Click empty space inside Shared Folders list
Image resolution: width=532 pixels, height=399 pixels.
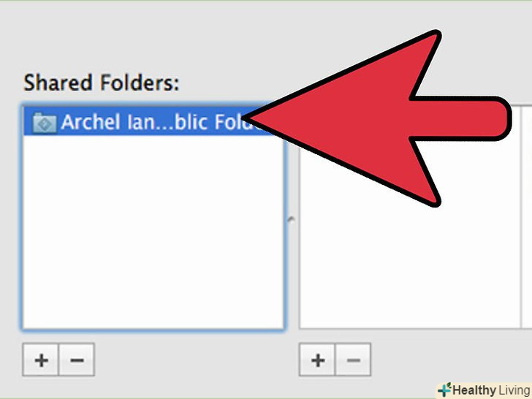point(153,231)
